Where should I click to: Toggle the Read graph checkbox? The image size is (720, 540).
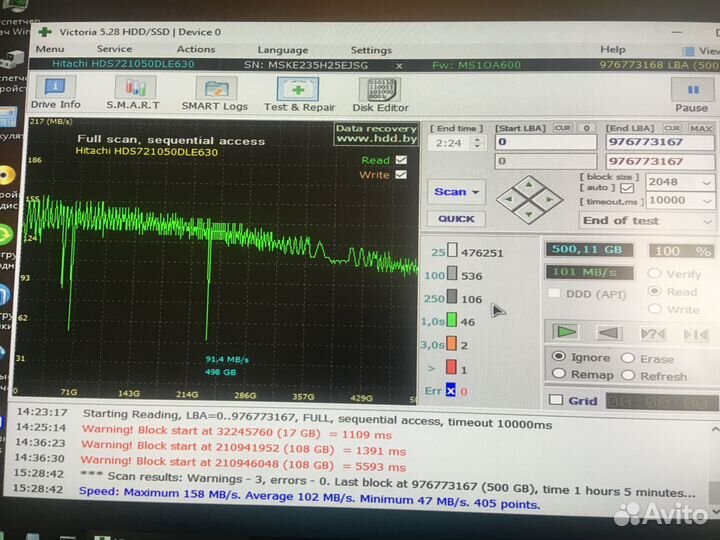[x=401, y=160]
